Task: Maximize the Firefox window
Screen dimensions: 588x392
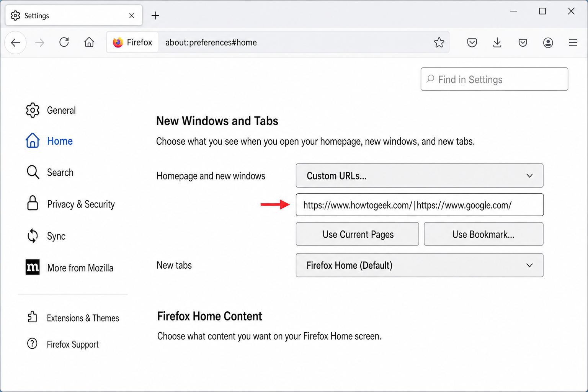Action: coord(542,11)
